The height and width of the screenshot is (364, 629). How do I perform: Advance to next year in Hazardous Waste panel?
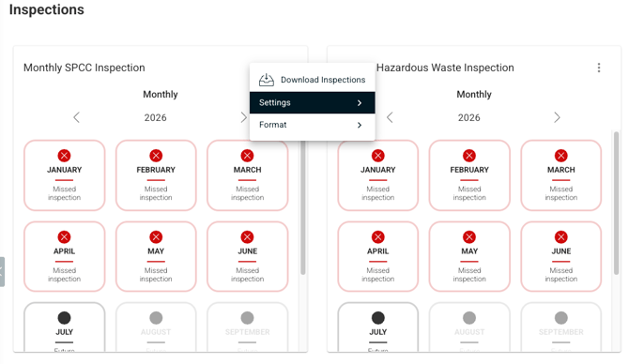click(557, 117)
